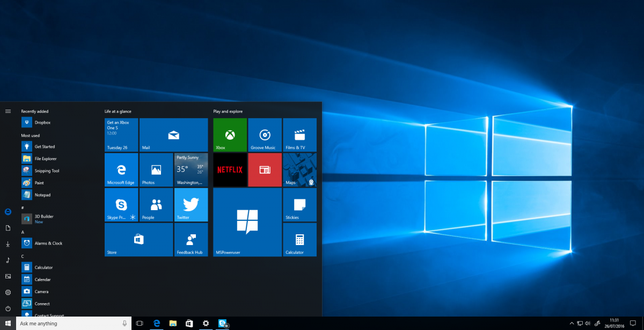This screenshot has height=330, width=644.
Task: Expand the Start menu hamburger
Action: (8, 111)
